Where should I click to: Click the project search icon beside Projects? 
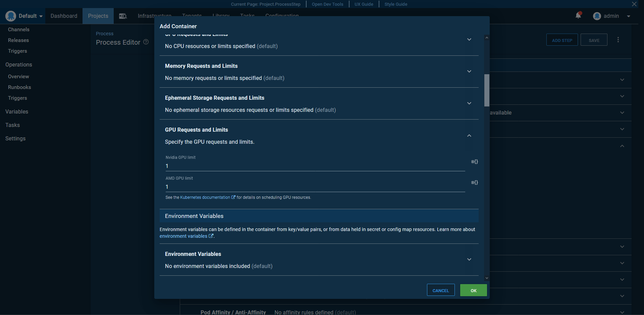point(123,16)
